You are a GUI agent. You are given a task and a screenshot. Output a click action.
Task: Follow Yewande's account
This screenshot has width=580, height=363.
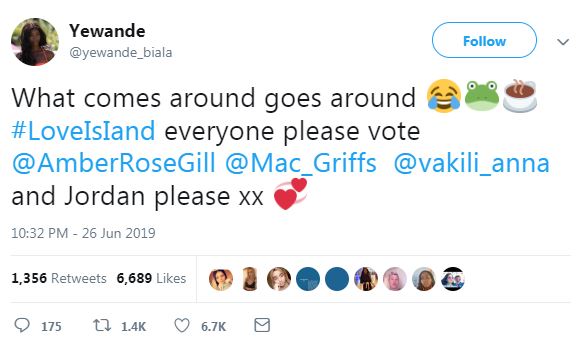click(484, 40)
